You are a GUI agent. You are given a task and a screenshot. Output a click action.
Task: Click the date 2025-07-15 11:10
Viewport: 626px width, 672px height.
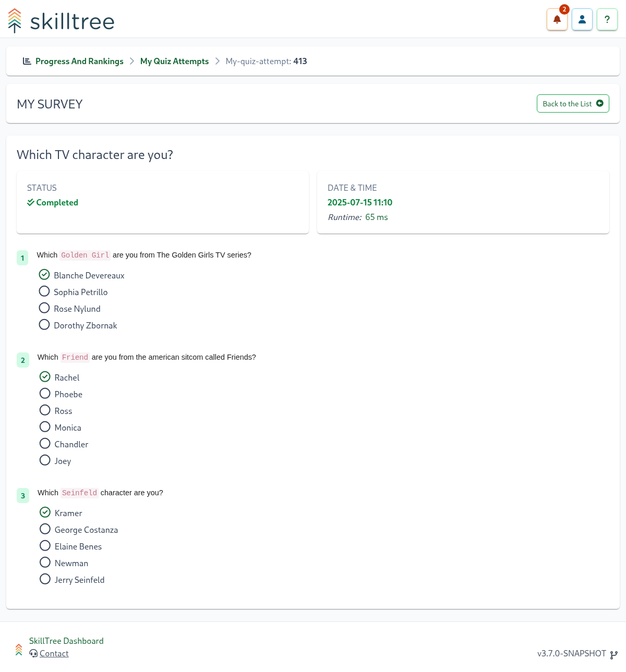360,202
